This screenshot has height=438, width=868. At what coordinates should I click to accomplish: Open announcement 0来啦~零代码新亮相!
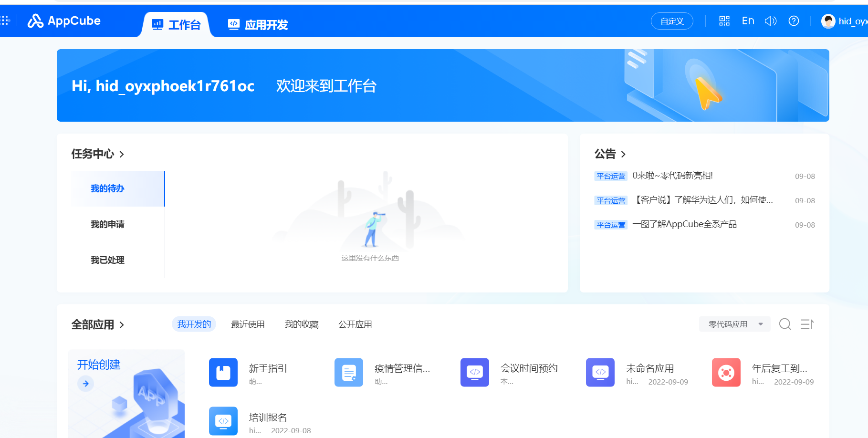tap(672, 176)
